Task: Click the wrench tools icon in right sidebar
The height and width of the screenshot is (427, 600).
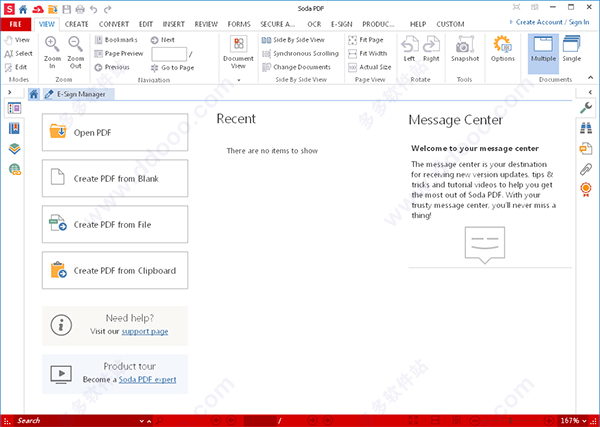Action: click(586, 108)
